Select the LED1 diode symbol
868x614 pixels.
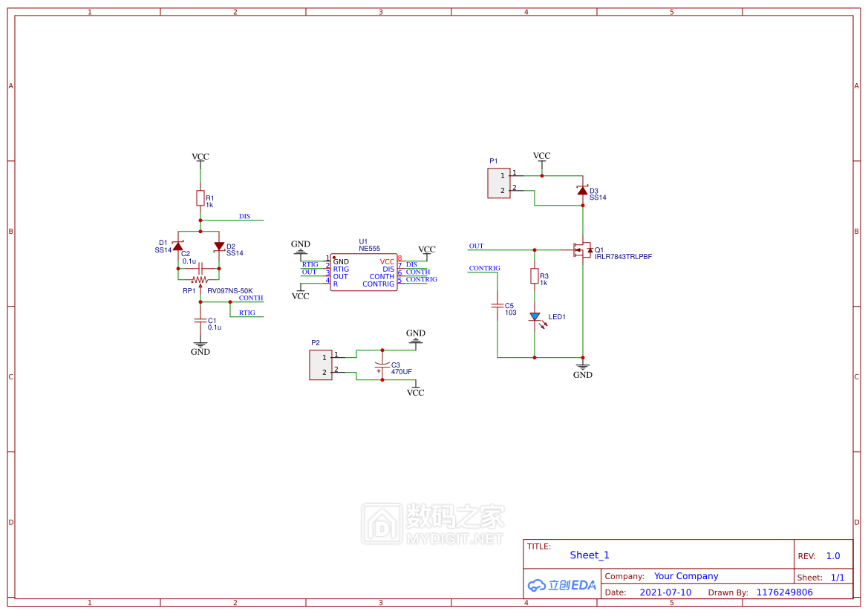pos(536,319)
